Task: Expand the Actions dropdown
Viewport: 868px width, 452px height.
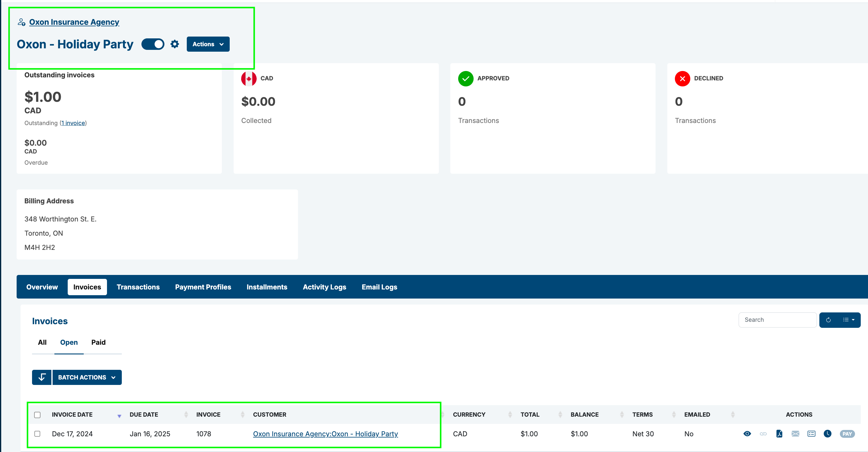Action: point(208,44)
